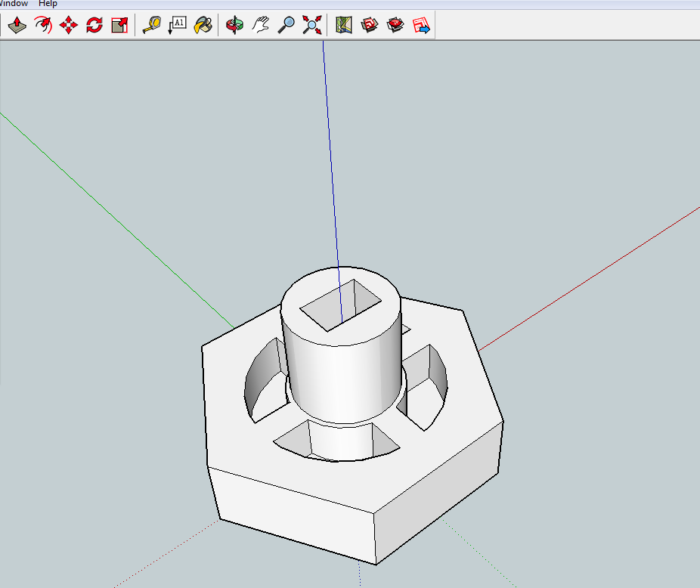Image resolution: width=700 pixels, height=588 pixels.
Task: Choose the Rotate tool
Action: click(93, 24)
